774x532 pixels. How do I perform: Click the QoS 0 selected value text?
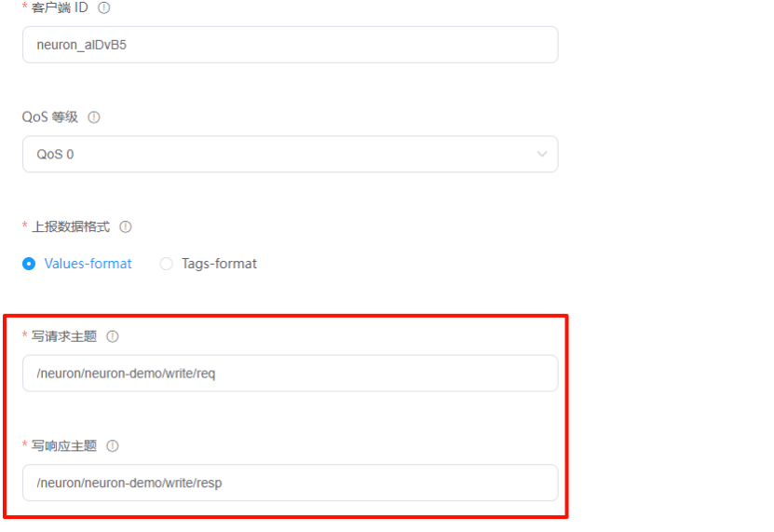(x=55, y=155)
